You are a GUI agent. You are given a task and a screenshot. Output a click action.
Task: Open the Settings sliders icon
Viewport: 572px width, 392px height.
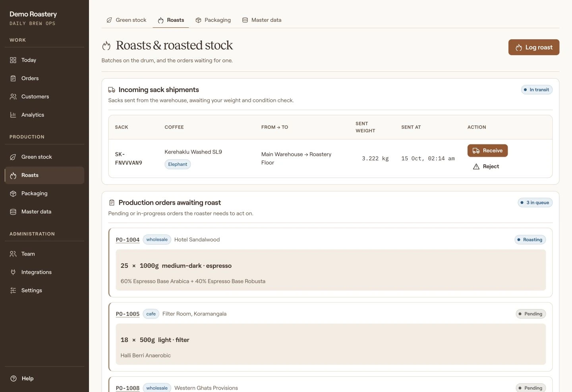13,290
